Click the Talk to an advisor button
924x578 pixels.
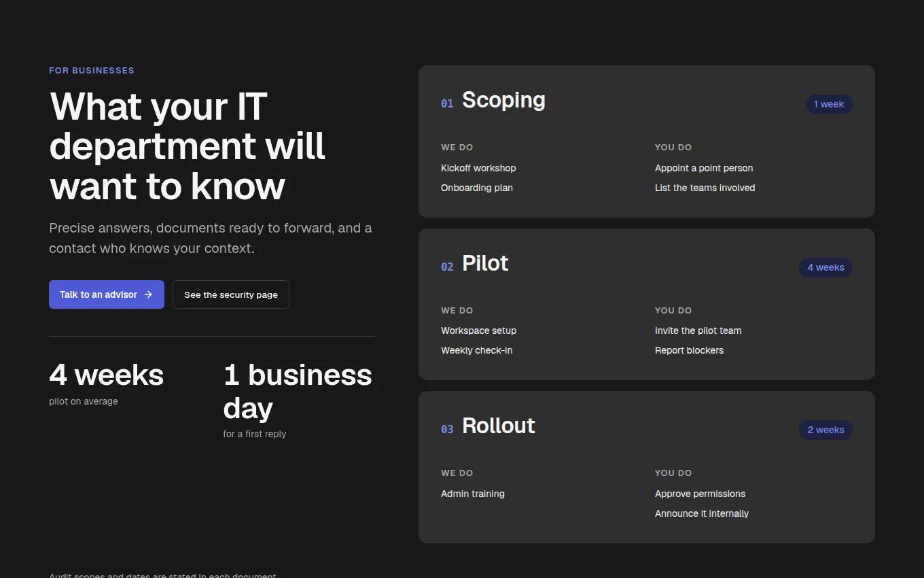click(x=107, y=294)
